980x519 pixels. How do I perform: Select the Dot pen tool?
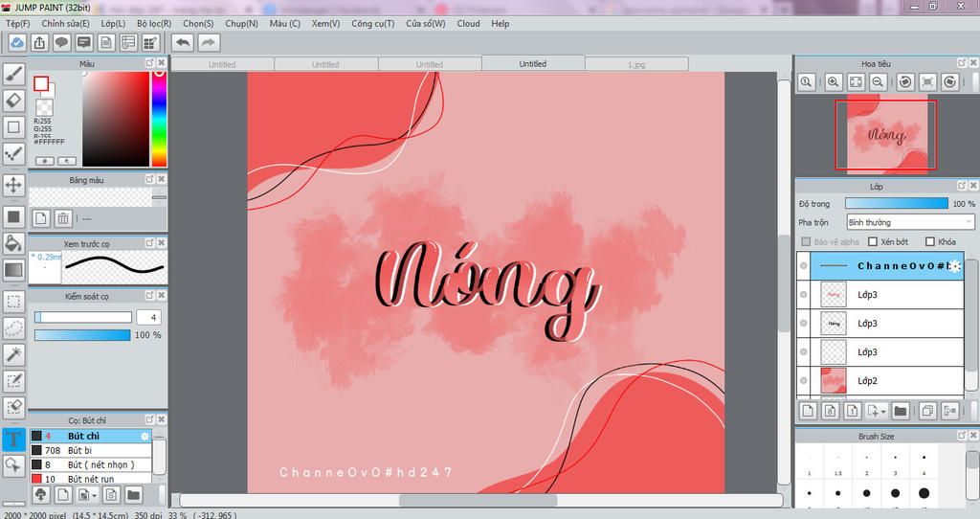[x=13, y=153]
